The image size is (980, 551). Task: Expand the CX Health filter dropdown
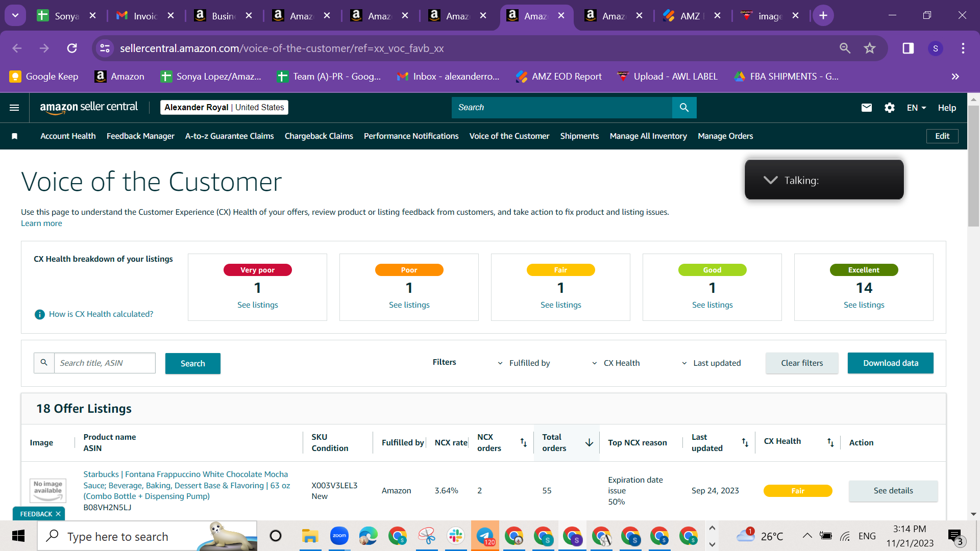pyautogui.click(x=616, y=363)
